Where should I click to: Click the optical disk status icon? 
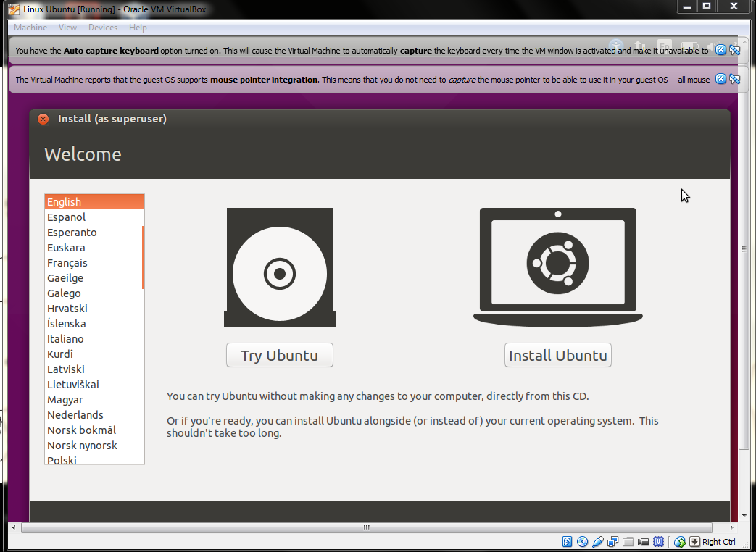pyautogui.click(x=583, y=541)
